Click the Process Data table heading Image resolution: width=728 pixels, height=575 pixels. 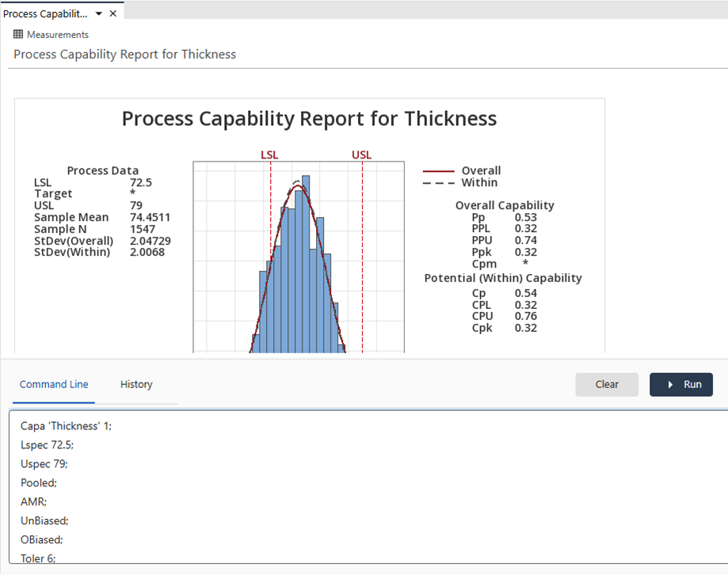pyautogui.click(x=103, y=170)
